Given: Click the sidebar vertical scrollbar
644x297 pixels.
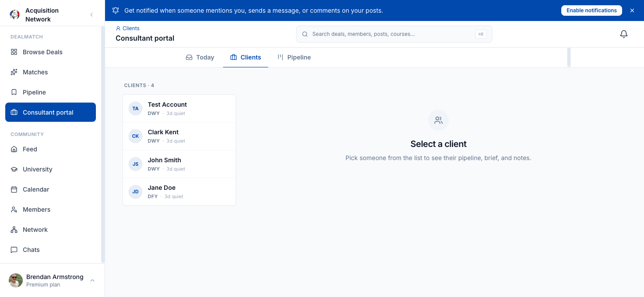Looking at the screenshot, I should click(x=103, y=144).
